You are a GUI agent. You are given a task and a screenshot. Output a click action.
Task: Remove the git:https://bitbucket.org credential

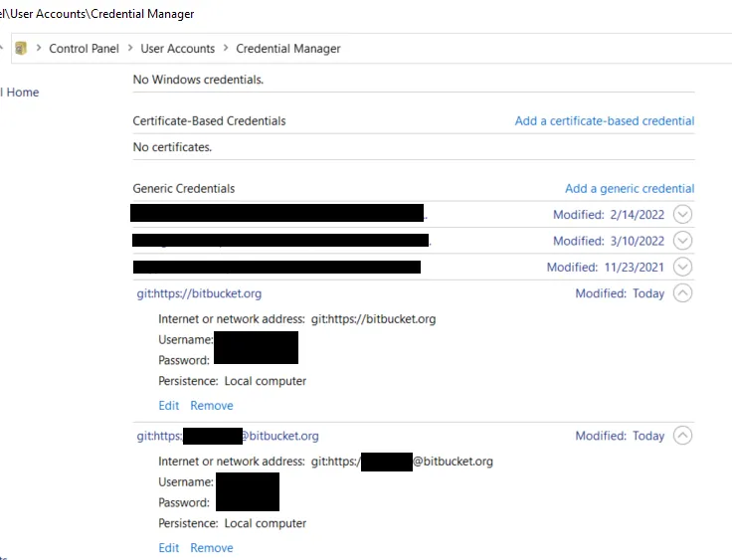click(x=212, y=406)
